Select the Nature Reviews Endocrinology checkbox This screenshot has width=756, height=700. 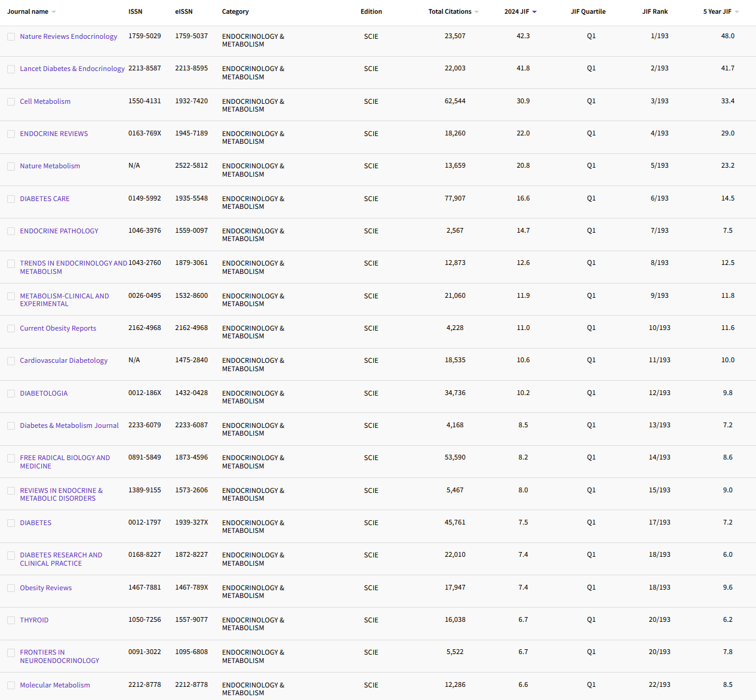[x=11, y=36]
